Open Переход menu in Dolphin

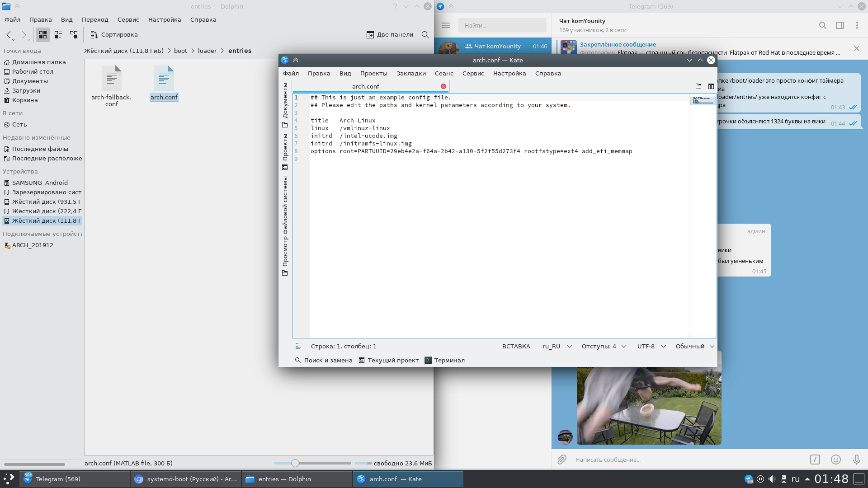(x=95, y=19)
